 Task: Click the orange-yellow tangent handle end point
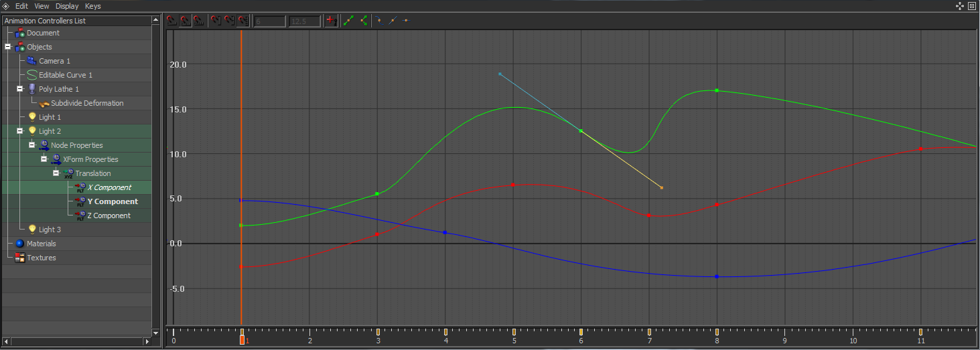(661, 187)
